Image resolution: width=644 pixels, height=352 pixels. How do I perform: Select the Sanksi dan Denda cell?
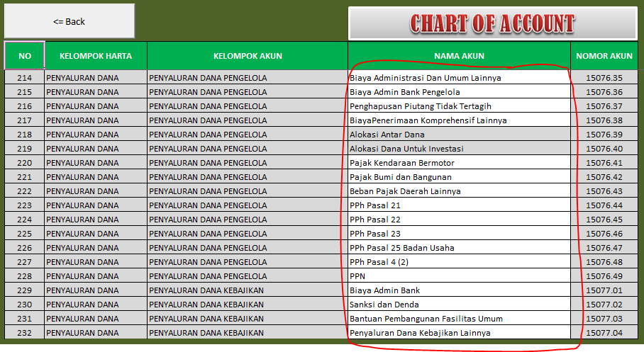pyautogui.click(x=459, y=304)
